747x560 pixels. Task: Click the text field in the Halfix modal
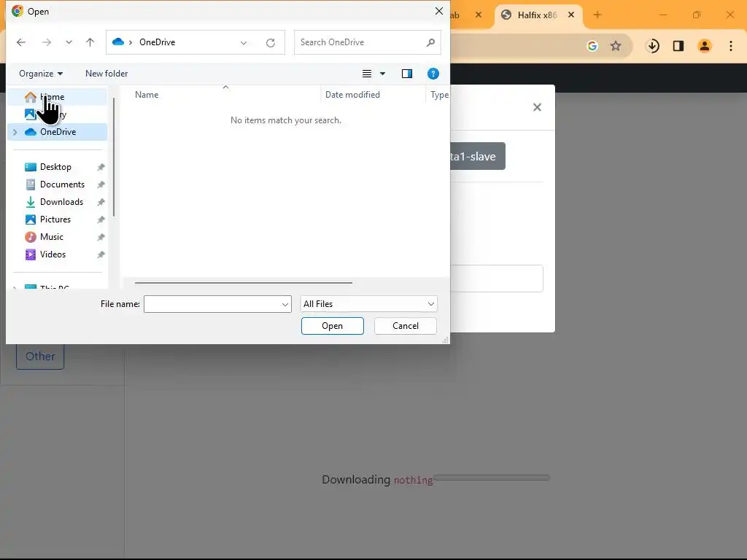coord(496,279)
